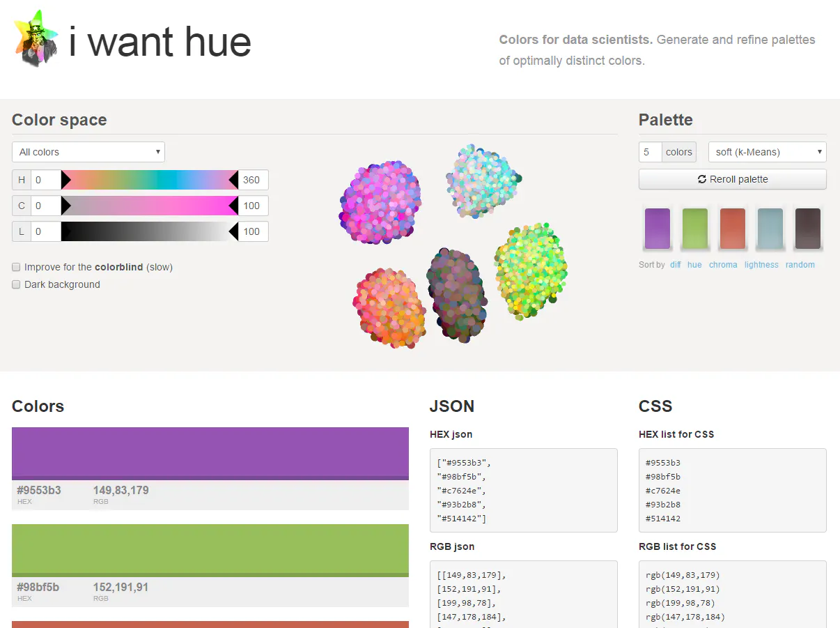Click the Uncle Sam rainbow logo
The height and width of the screenshot is (628, 840).
[36, 39]
